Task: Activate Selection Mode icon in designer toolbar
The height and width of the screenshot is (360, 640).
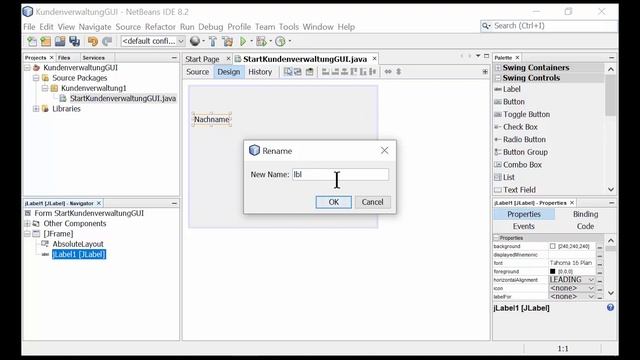Action: (x=288, y=72)
